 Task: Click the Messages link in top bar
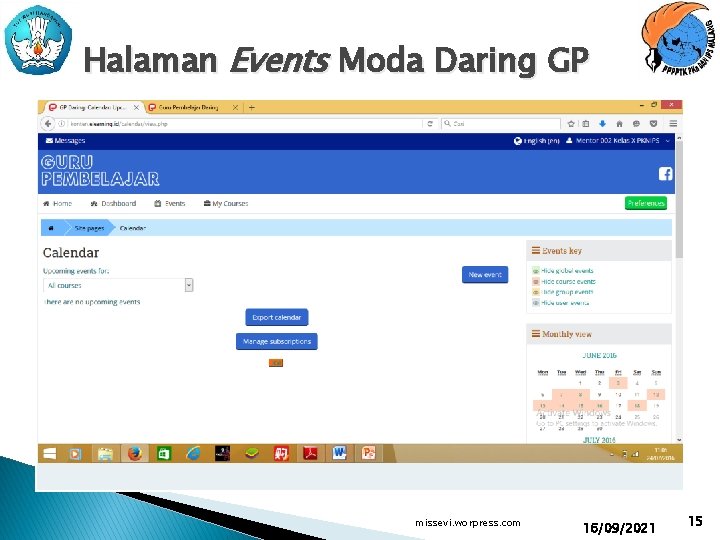65,141
